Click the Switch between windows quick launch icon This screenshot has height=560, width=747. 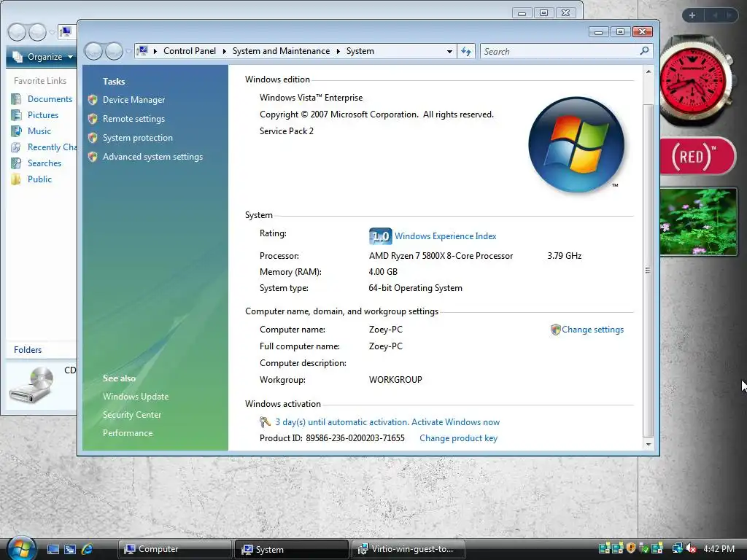pyautogui.click(x=70, y=549)
